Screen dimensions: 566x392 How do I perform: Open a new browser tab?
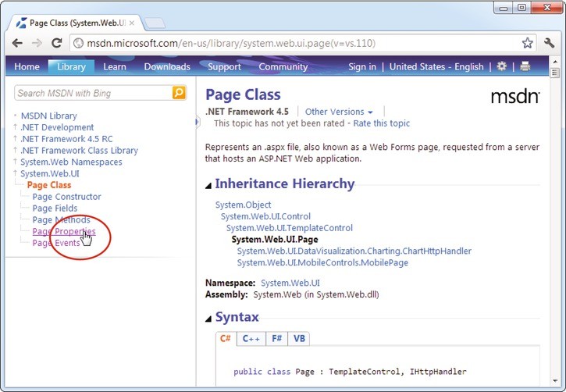[x=155, y=23]
